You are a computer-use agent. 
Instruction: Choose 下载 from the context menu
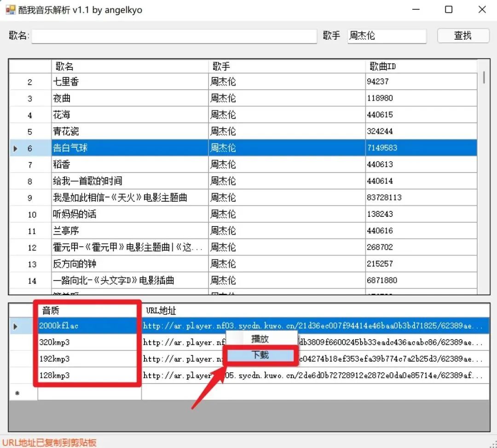260,355
